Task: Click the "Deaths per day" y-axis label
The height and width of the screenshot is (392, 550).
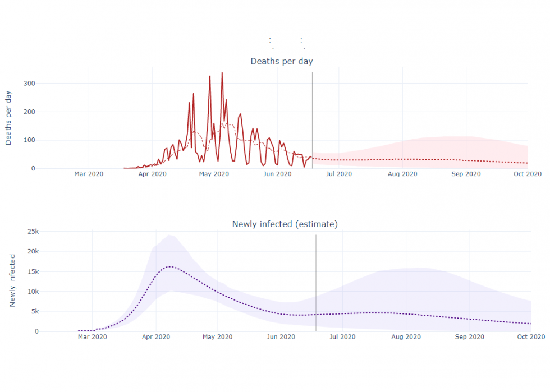Action: 9,118
